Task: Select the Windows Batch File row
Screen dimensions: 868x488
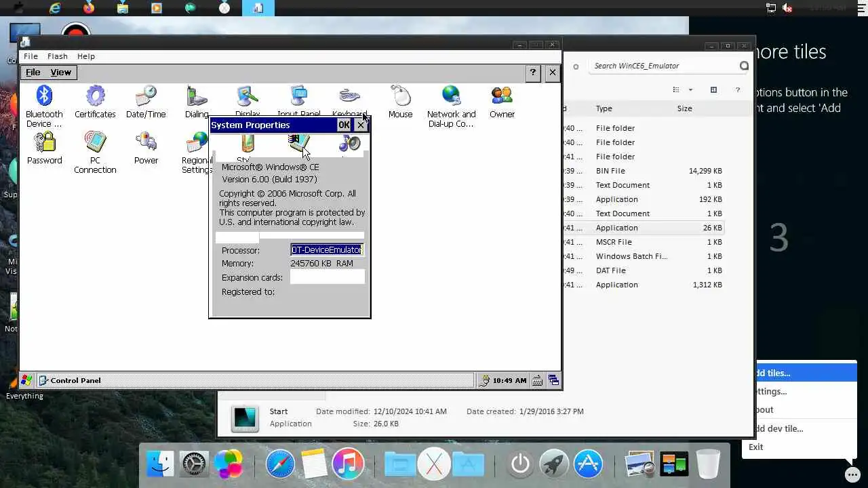Action: pos(643,256)
